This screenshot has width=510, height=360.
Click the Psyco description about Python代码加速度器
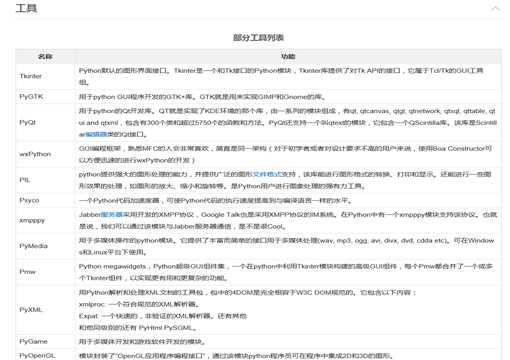click(216, 200)
